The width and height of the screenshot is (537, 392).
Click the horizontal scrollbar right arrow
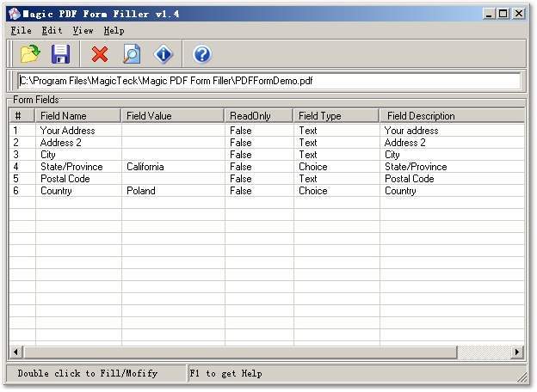point(517,352)
